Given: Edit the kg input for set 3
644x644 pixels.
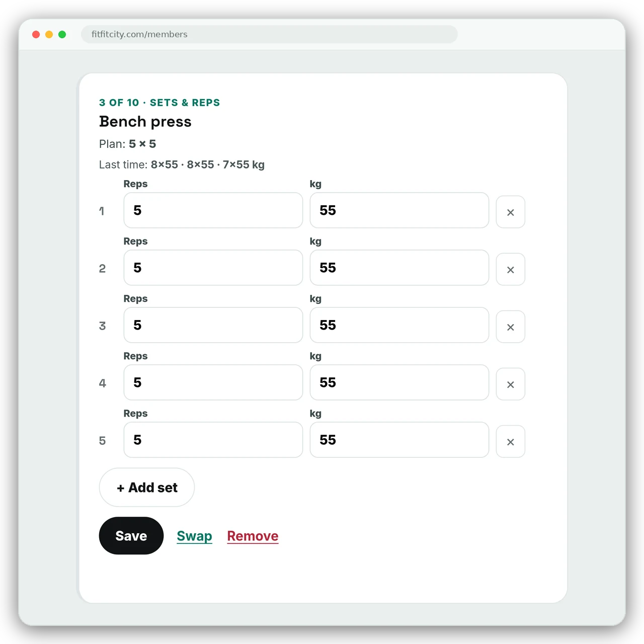Looking at the screenshot, I should click(399, 325).
